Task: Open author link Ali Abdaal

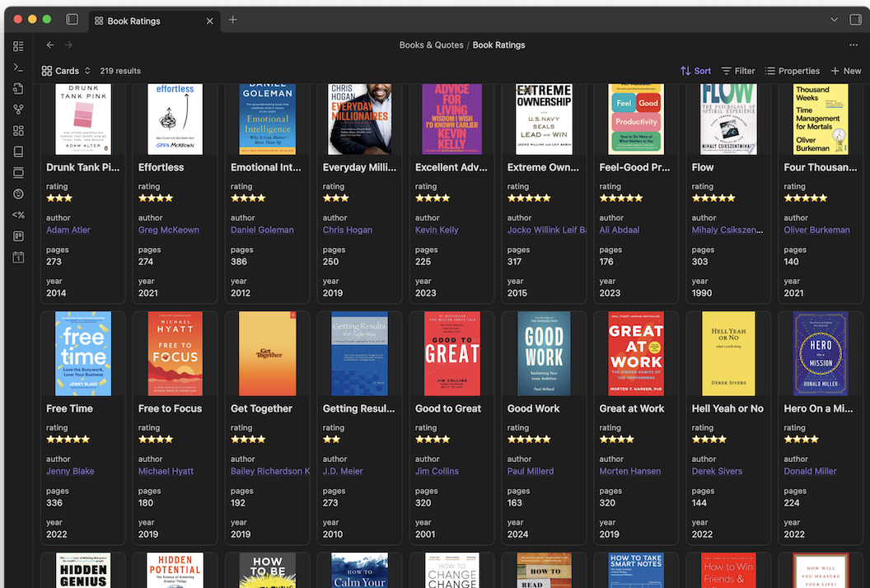Action: tap(620, 230)
